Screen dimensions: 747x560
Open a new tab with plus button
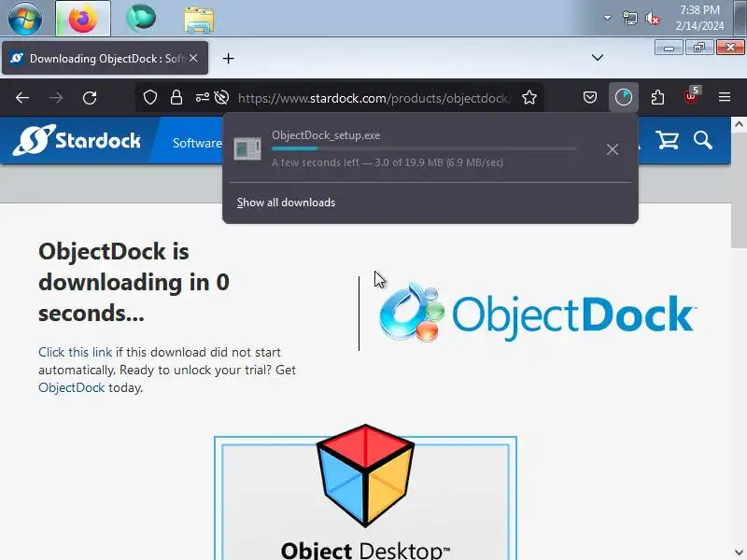click(228, 59)
